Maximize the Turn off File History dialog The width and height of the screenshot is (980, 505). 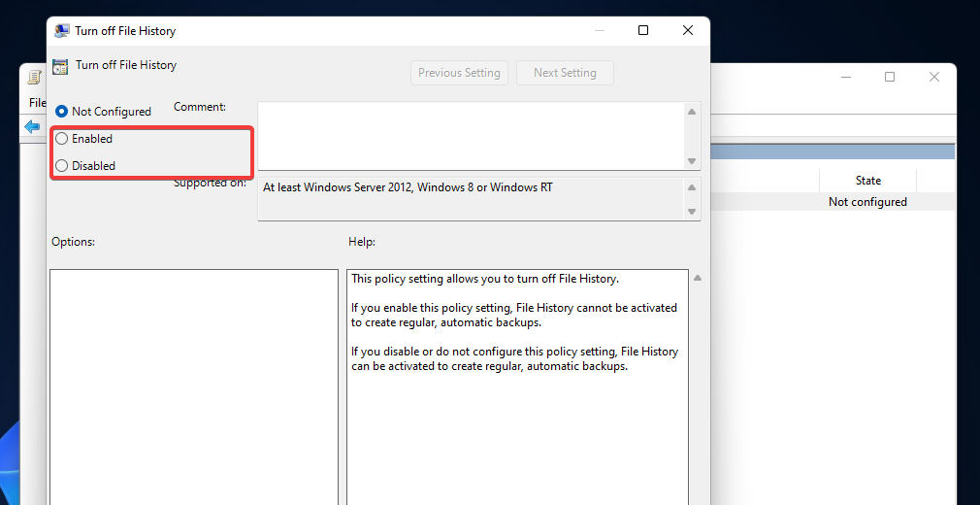point(643,30)
